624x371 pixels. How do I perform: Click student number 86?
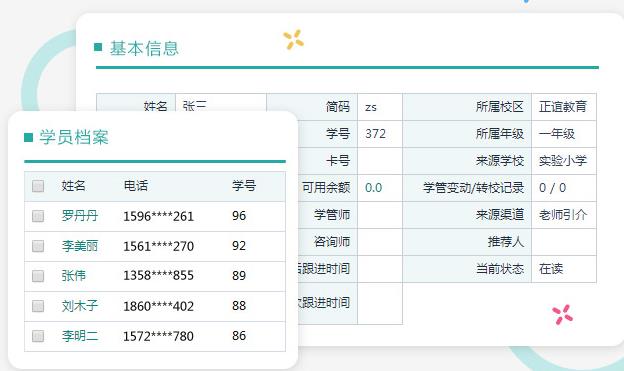tap(239, 336)
